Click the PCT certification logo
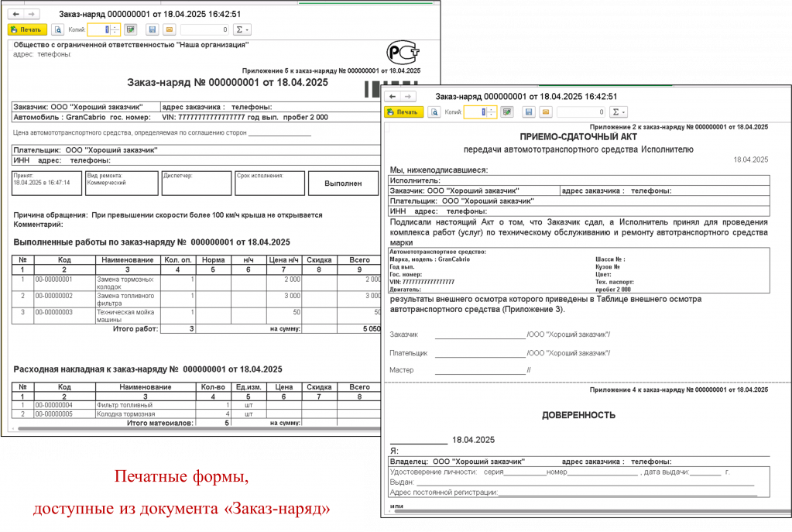The height and width of the screenshot is (532, 792). [x=403, y=53]
